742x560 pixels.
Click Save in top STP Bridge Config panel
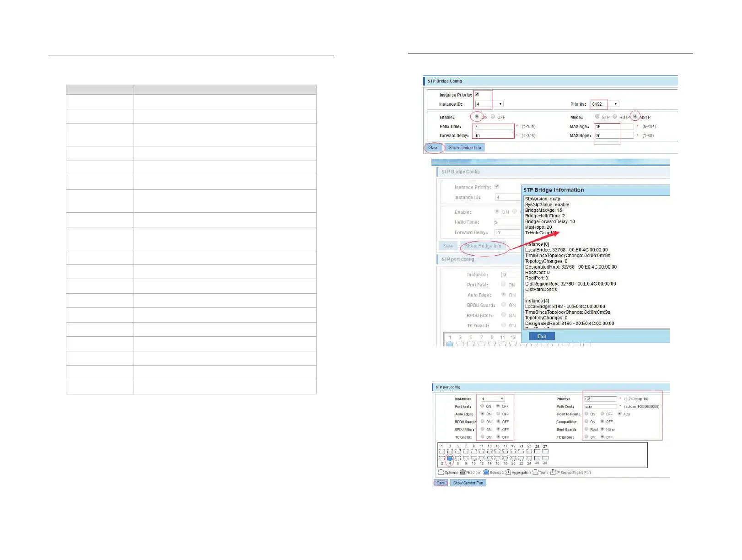click(x=434, y=147)
